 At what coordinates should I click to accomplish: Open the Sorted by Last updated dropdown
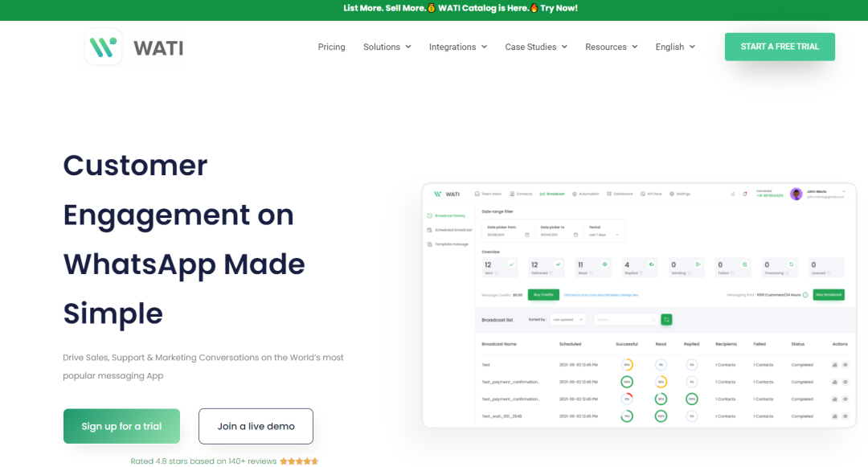coord(567,320)
